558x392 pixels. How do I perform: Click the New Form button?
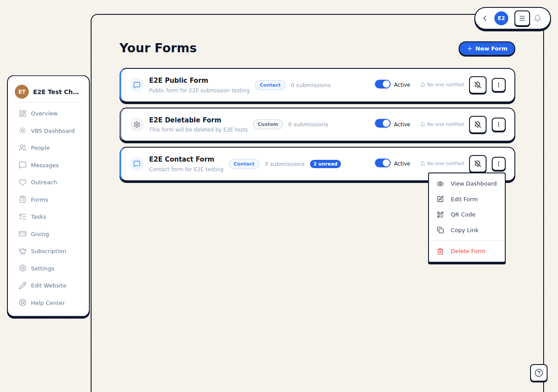(x=487, y=48)
